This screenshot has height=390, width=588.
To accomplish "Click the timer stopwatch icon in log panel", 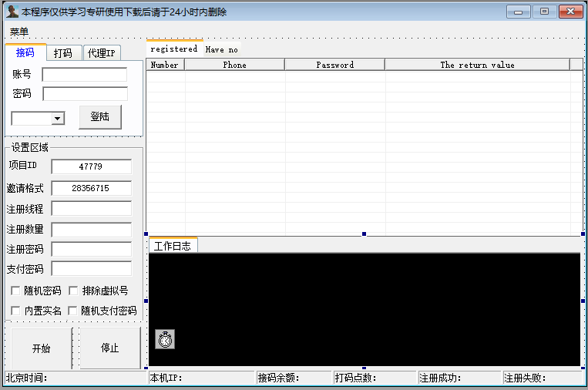I will 165,339.
